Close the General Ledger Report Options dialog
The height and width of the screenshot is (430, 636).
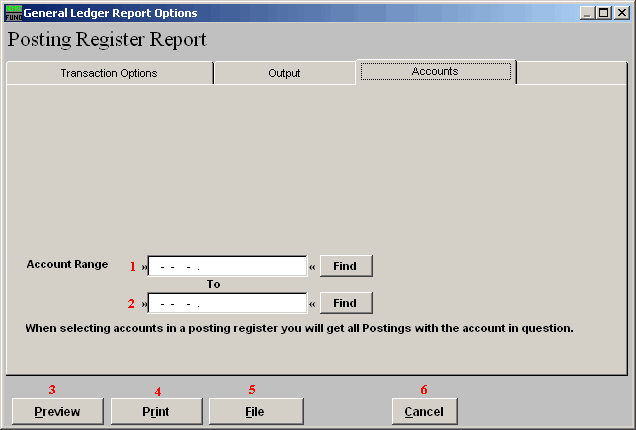[621, 13]
